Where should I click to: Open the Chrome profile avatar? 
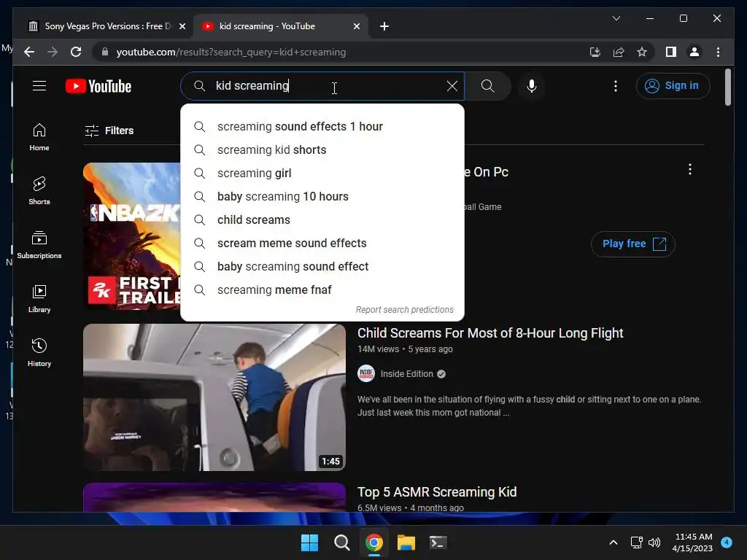pos(694,52)
